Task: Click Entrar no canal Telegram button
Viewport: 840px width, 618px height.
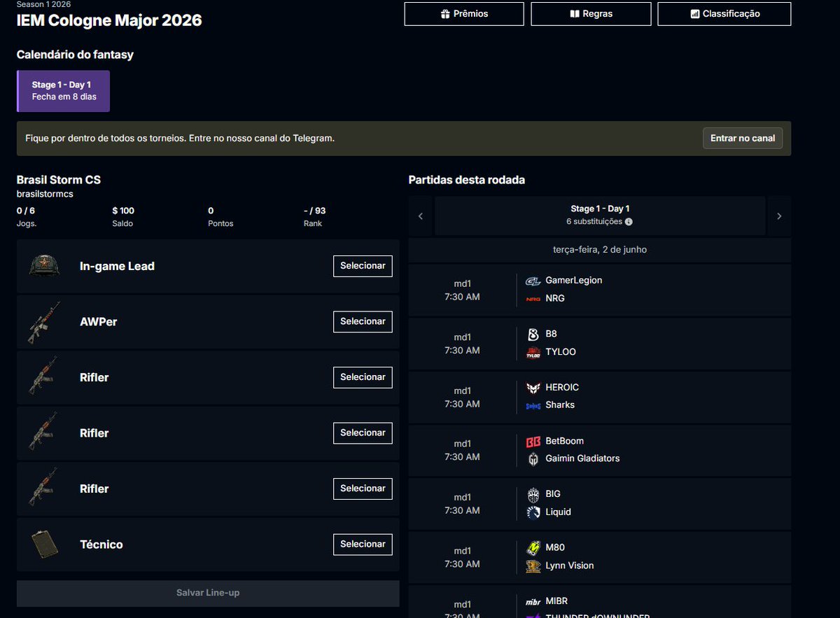Action: (x=743, y=138)
